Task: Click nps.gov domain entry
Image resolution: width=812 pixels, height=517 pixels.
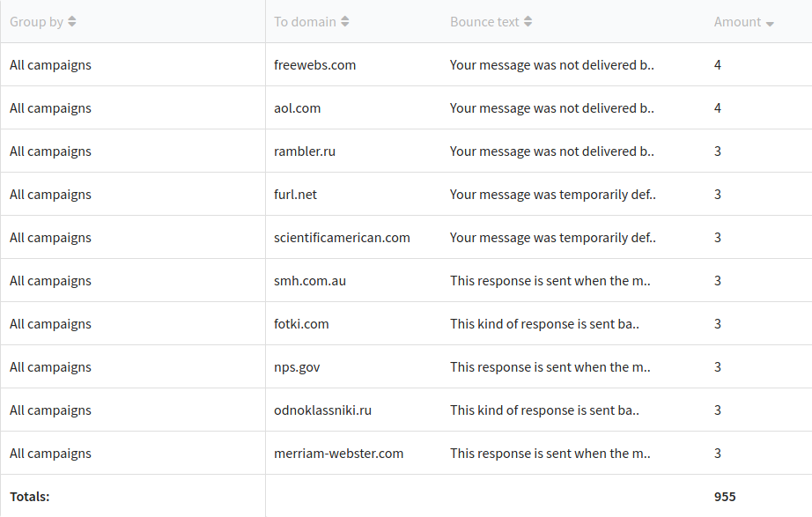Action: tap(297, 367)
